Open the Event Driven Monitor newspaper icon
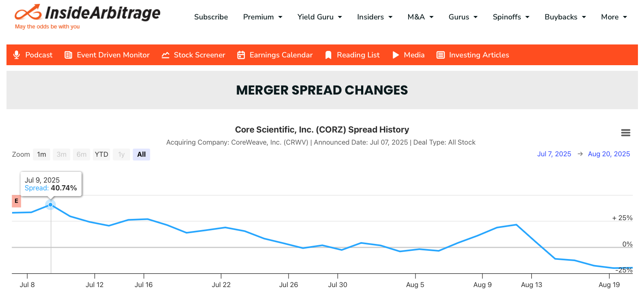Viewport: 644px width, 297px height. point(68,55)
